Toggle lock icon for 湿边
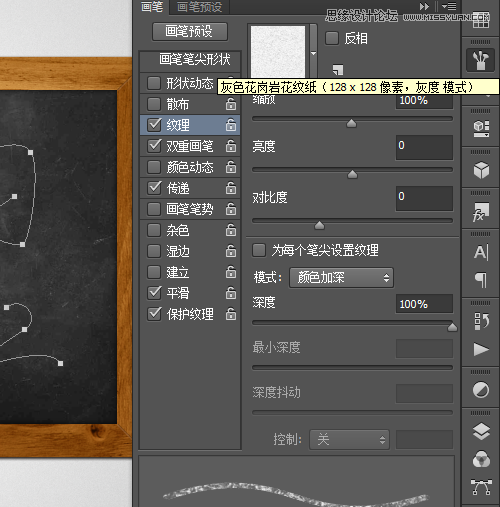This screenshot has height=507, width=500. pos(231,251)
